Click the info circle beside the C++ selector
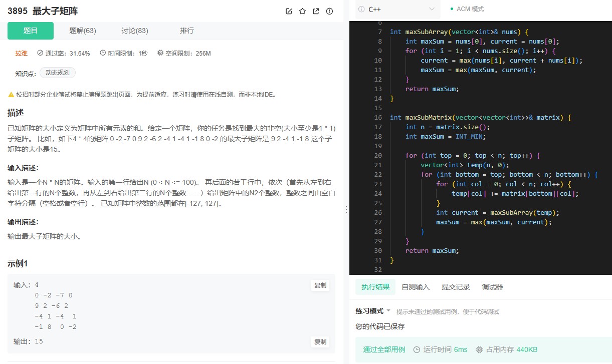Image resolution: width=612 pixels, height=364 pixels. 362,9
